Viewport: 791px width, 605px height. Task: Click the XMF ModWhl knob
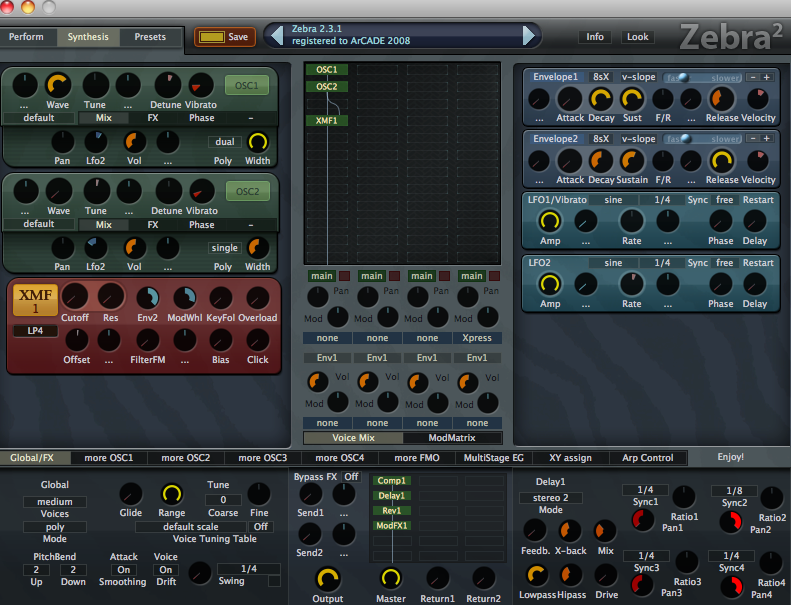click(185, 298)
